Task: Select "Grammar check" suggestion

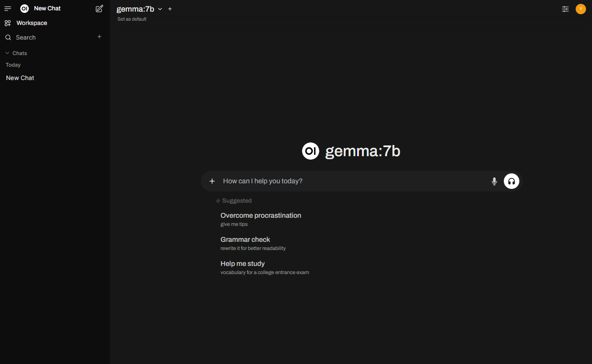Action: click(x=253, y=243)
